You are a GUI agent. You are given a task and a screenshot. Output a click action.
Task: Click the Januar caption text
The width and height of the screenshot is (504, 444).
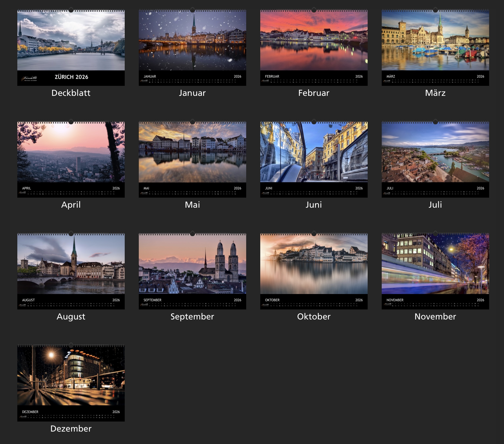tap(192, 93)
